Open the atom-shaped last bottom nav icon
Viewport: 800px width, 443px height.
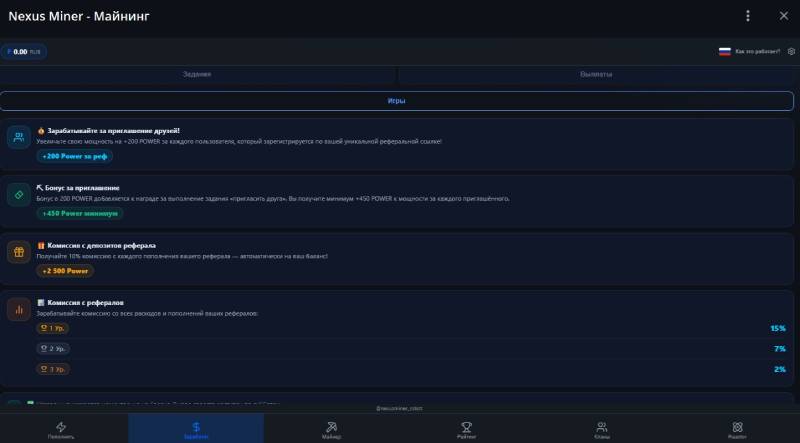point(737,427)
